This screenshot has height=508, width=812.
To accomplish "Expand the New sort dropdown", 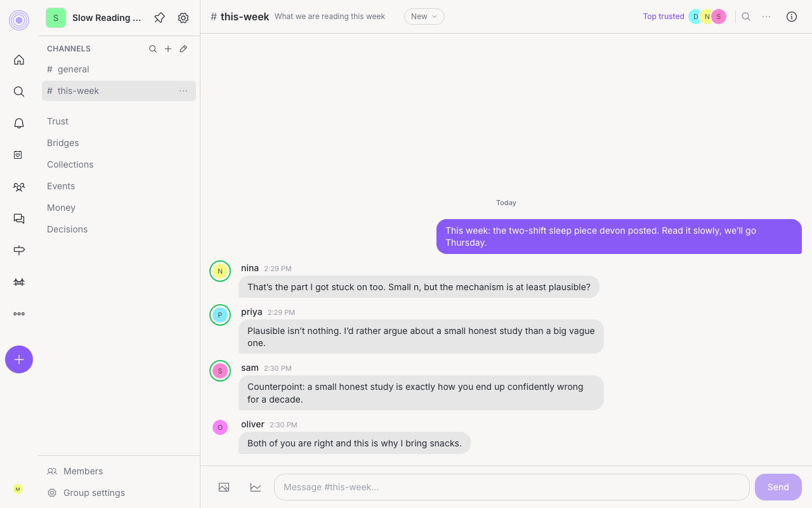I will (424, 17).
